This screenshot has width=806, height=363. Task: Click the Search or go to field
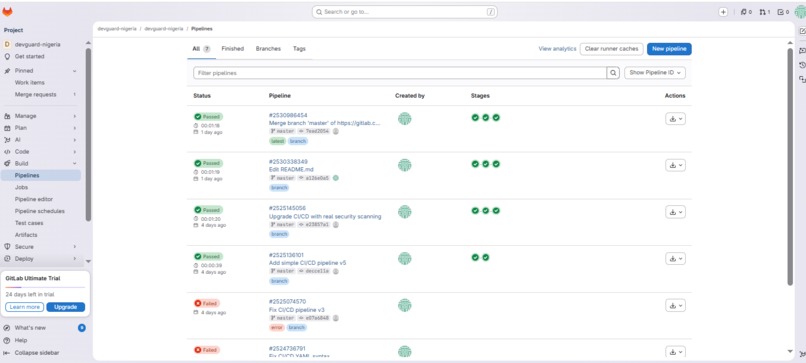pos(405,12)
